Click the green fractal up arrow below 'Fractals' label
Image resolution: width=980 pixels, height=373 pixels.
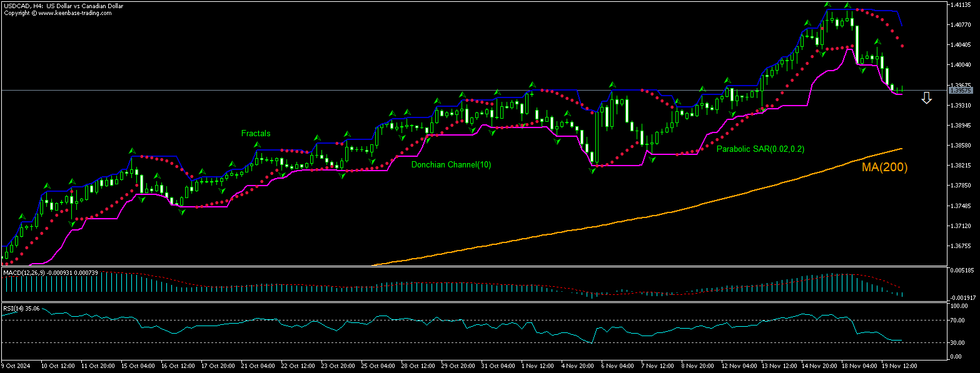point(256,145)
